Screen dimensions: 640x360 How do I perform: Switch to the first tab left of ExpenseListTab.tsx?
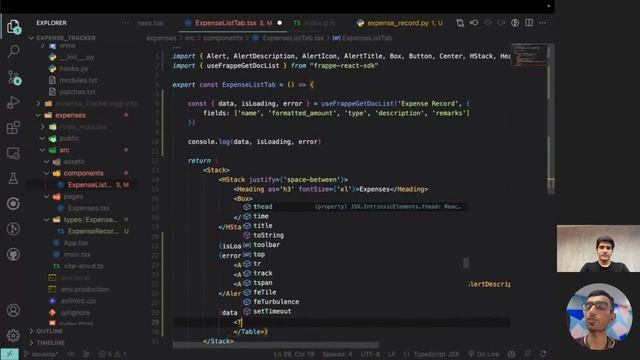[150, 23]
